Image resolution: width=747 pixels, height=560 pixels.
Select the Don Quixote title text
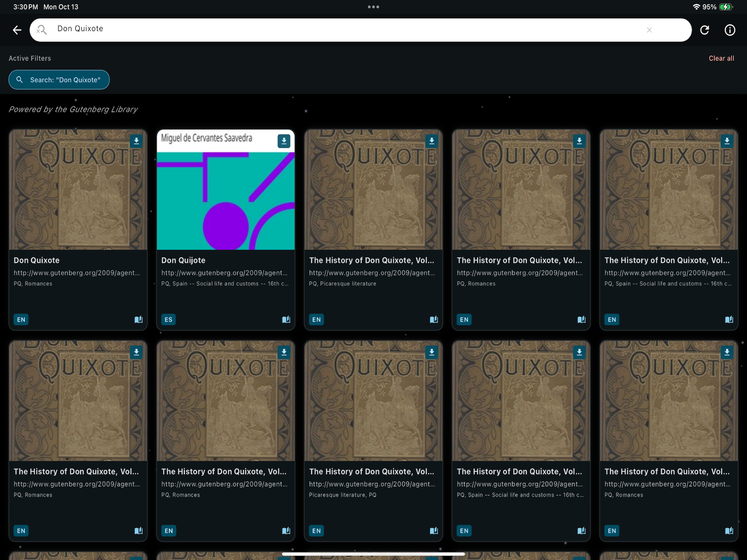[36, 260]
